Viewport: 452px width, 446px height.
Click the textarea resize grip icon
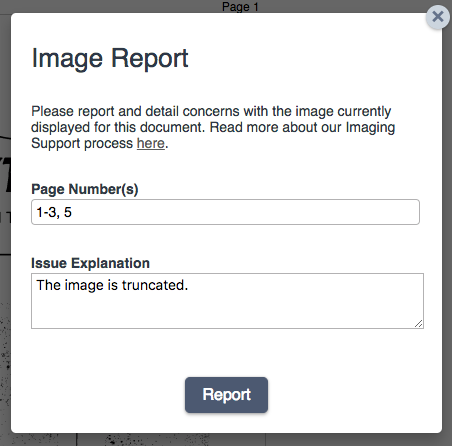[419, 324]
